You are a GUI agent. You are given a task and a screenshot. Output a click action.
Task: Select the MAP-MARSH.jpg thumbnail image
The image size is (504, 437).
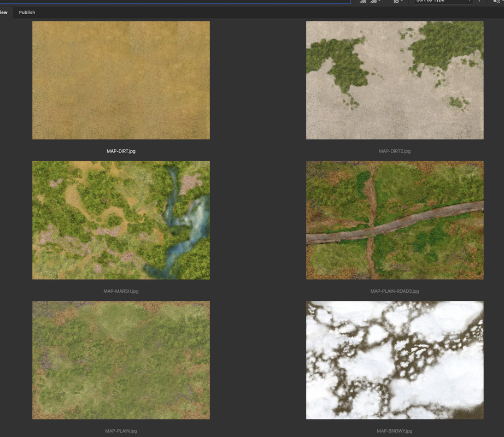(x=121, y=220)
